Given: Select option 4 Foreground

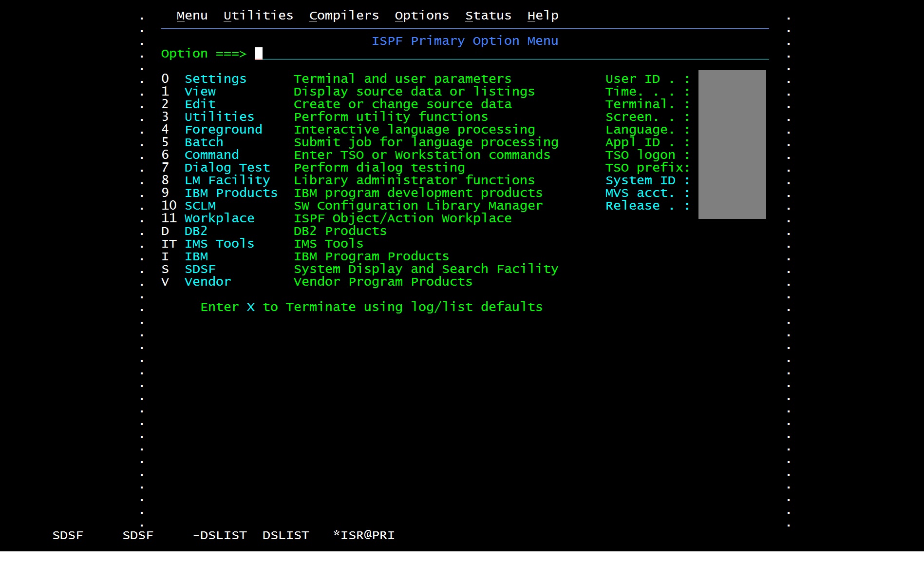Looking at the screenshot, I should point(223,130).
